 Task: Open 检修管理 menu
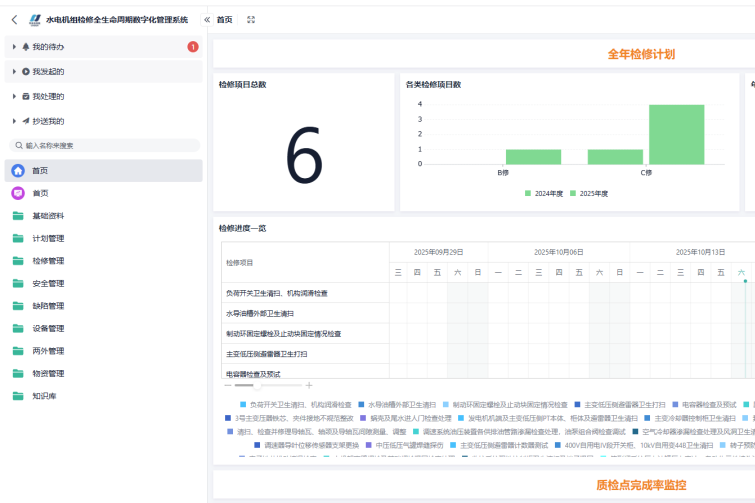[x=104, y=261]
